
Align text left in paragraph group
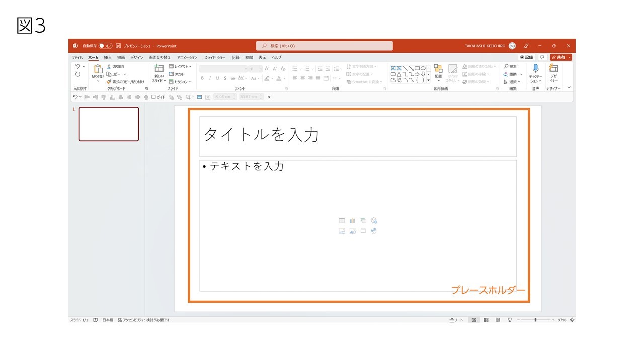(x=295, y=78)
